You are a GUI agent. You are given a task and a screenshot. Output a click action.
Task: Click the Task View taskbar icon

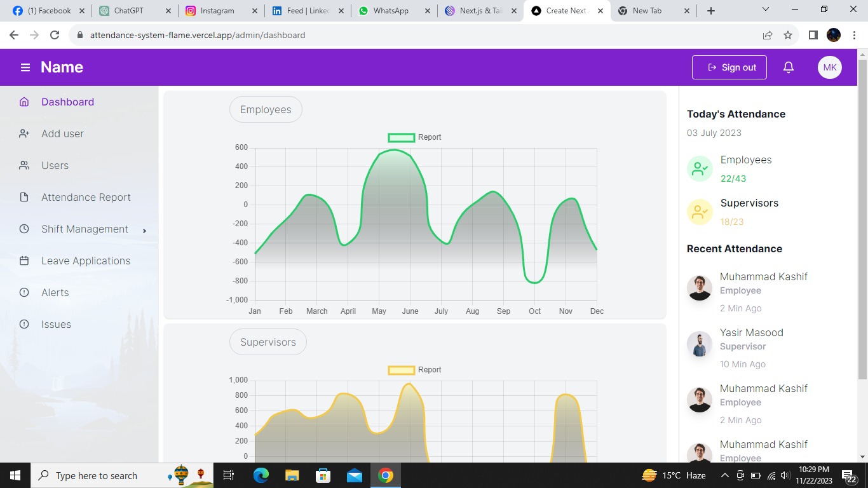point(229,475)
